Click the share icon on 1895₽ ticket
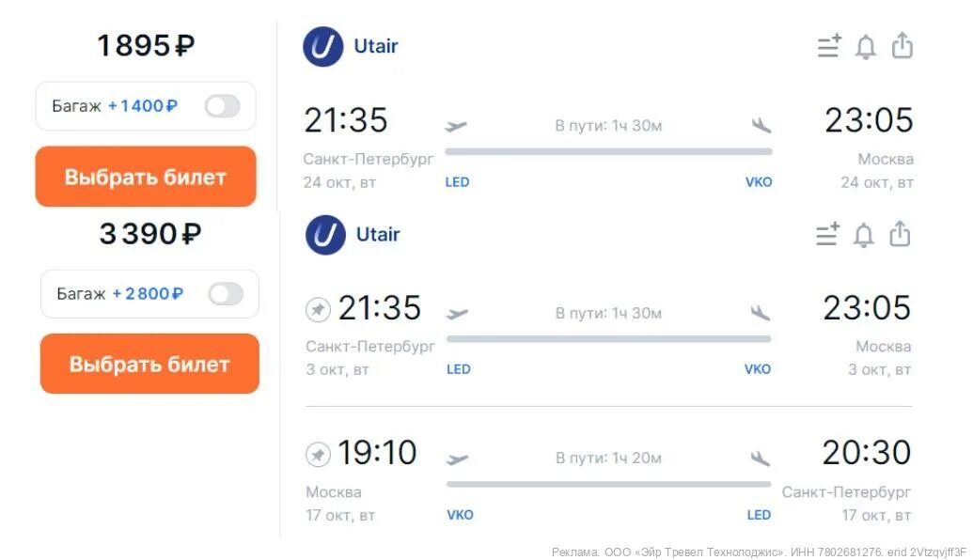Screen dimensions: 973x560 tap(902, 45)
